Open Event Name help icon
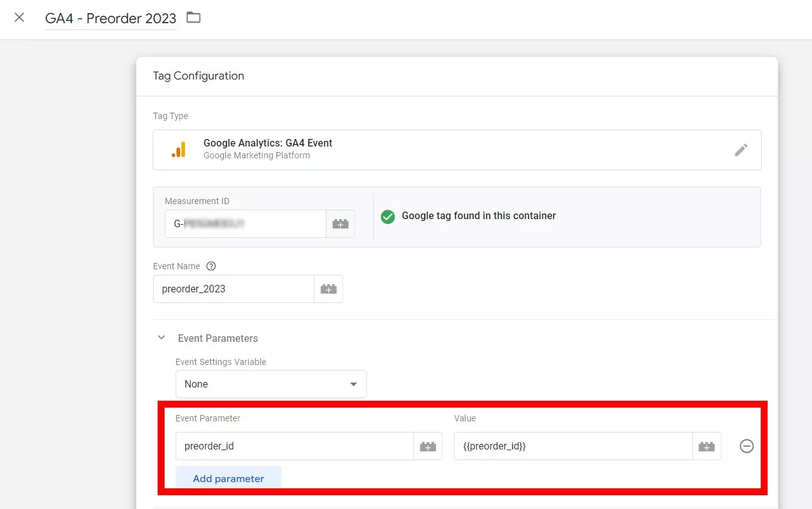Image resolution: width=812 pixels, height=509 pixels. [211, 266]
